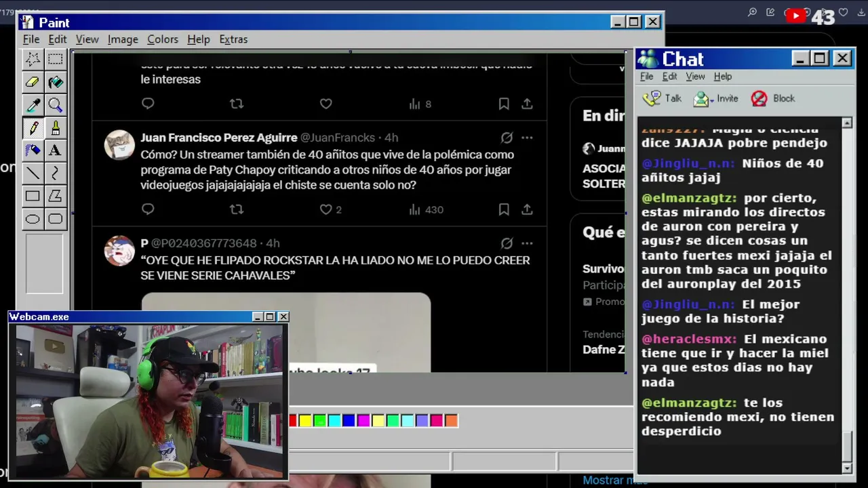The width and height of the screenshot is (868, 488).
Task: Select the rectangular Select tool in Paint
Action: click(x=56, y=59)
